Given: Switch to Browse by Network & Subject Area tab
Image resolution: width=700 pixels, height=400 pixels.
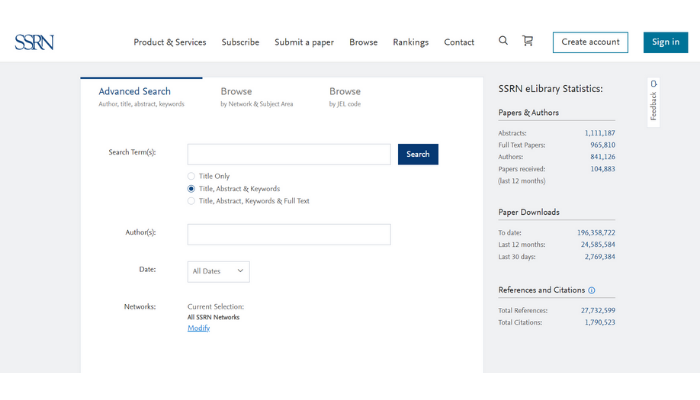Looking at the screenshot, I should [257, 96].
